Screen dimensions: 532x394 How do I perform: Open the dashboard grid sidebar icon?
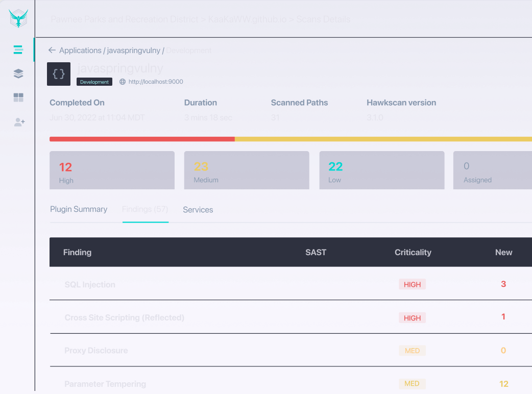coord(18,97)
